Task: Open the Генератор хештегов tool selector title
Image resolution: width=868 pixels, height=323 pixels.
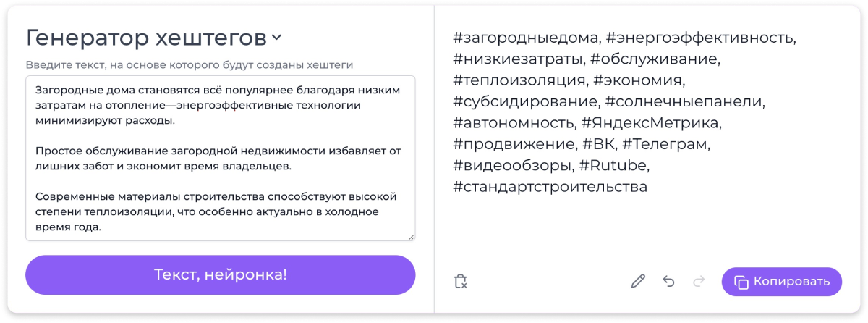Action: pos(145,38)
